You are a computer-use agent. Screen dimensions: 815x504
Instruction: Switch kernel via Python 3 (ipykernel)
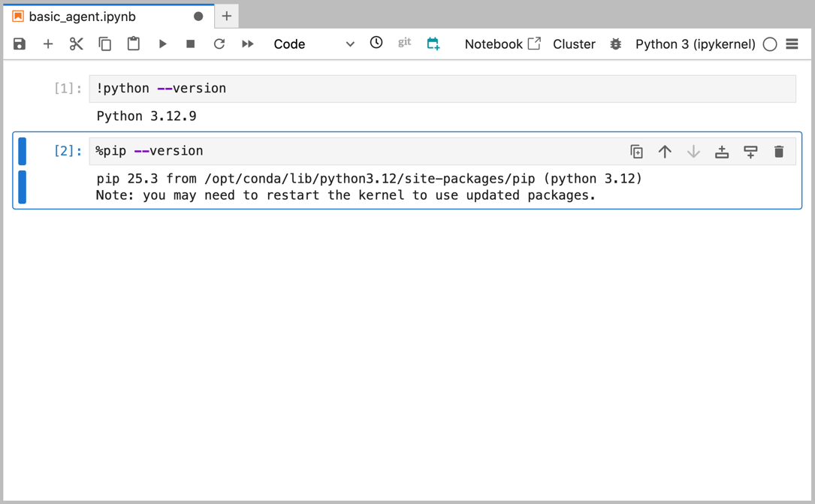(696, 44)
